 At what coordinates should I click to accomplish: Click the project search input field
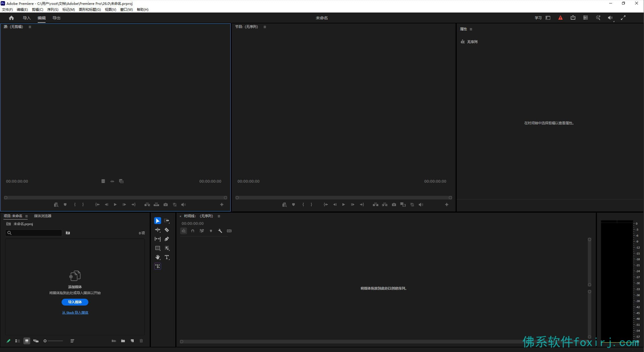click(x=34, y=233)
